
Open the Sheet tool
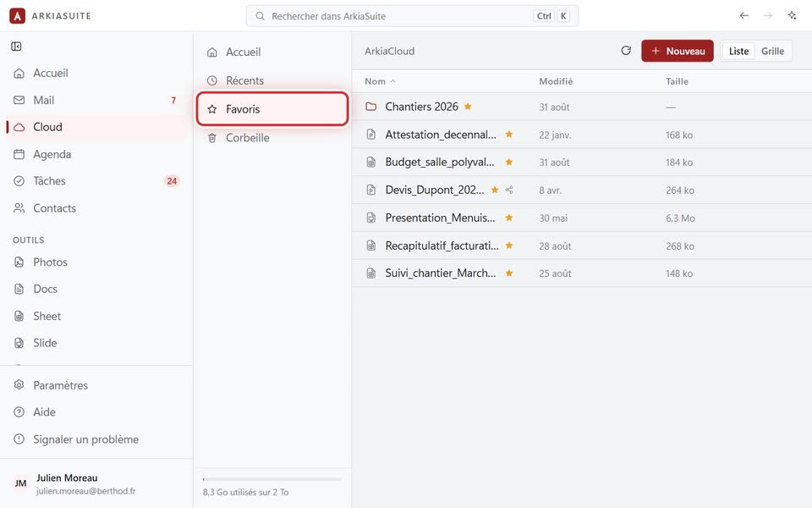[96, 316]
